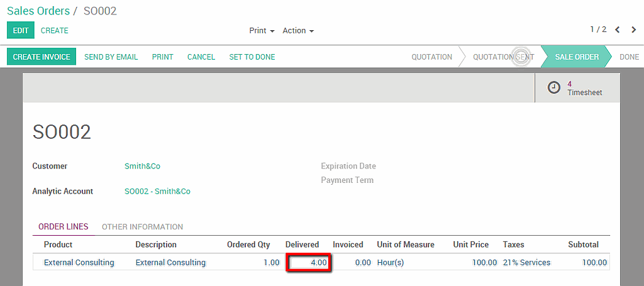Click the Delivered quantity 4.00 cell
Viewport: 644px width, 286px height.
click(x=309, y=262)
